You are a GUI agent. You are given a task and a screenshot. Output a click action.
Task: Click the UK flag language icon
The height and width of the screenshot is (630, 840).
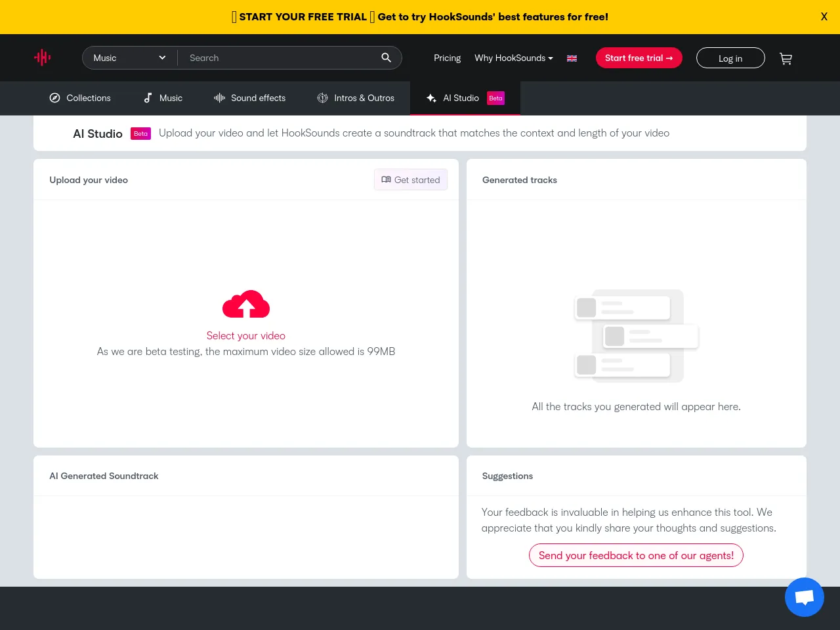pos(572,58)
